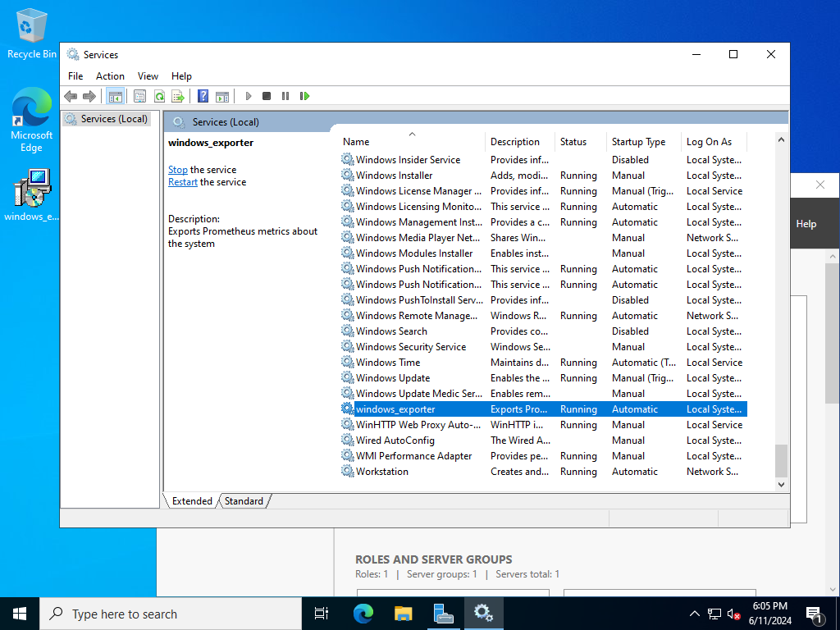Image resolution: width=840 pixels, height=630 pixels.
Task: Click the Back arrow in the toolbar
Action: [71, 96]
